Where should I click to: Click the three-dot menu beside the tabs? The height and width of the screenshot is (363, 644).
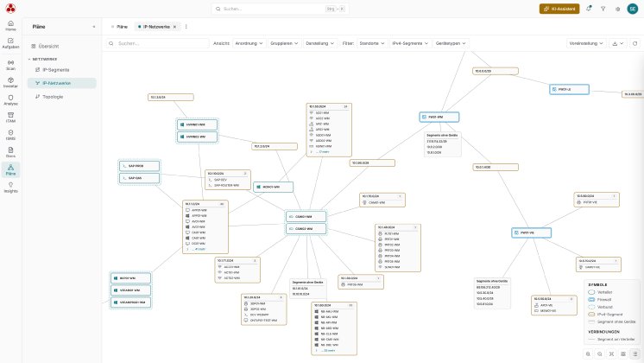(186, 26)
